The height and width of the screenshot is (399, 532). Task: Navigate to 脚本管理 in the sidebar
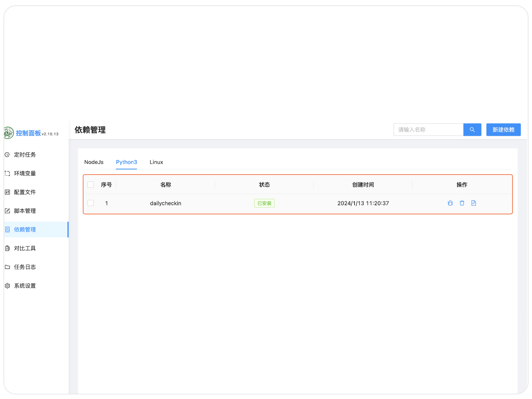[25, 211]
